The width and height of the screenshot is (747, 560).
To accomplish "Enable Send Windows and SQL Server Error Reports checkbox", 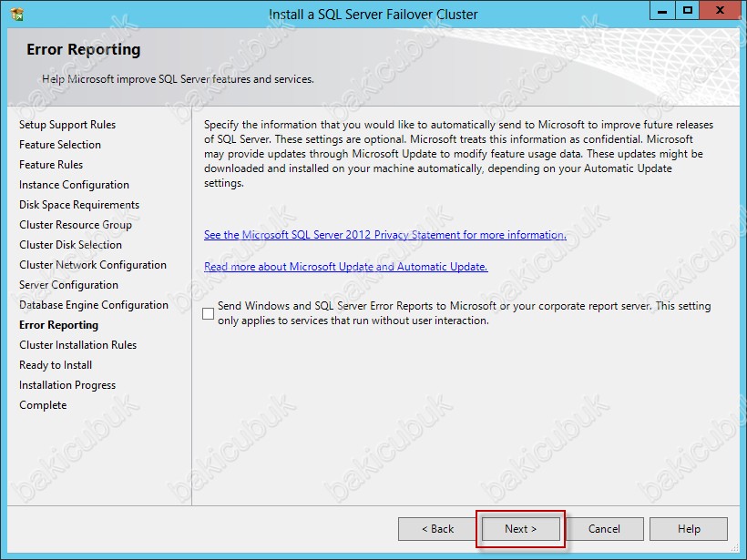I will tap(209, 313).
